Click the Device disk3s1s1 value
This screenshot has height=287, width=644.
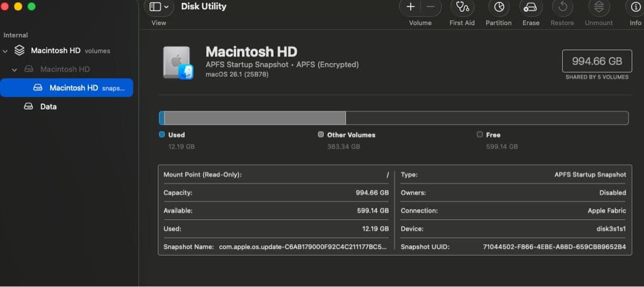611,229
